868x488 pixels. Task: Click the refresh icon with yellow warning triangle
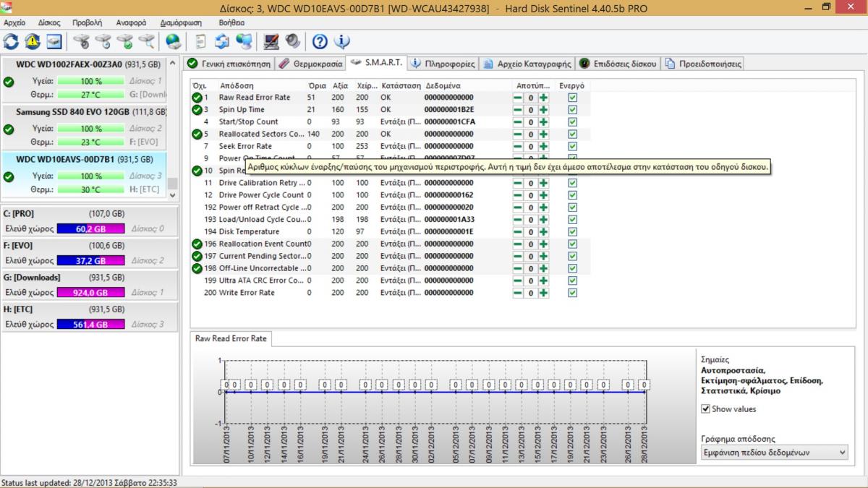pyautogui.click(x=33, y=41)
